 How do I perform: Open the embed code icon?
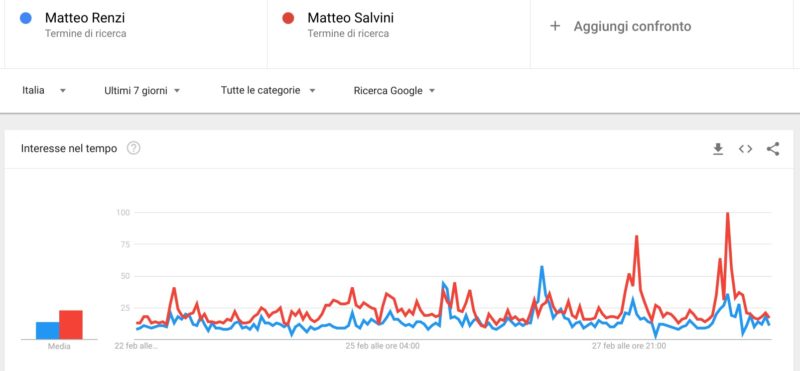[745, 149]
